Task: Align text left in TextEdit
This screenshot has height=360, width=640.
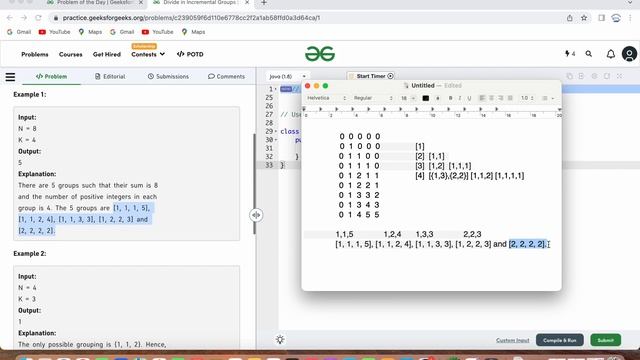Action: (482, 98)
